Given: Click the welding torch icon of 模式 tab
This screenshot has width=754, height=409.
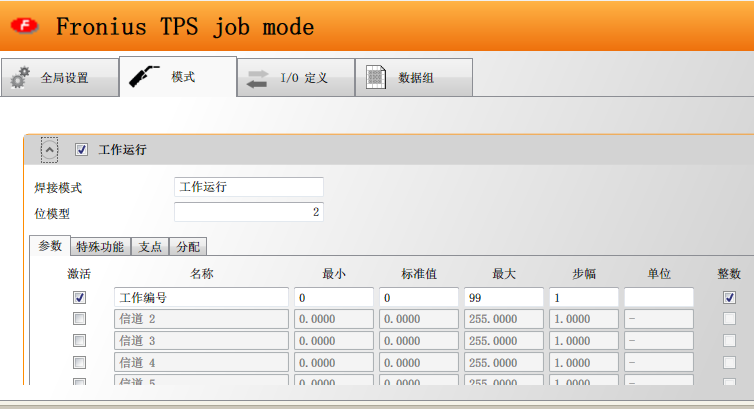Looking at the screenshot, I should click(x=144, y=76).
